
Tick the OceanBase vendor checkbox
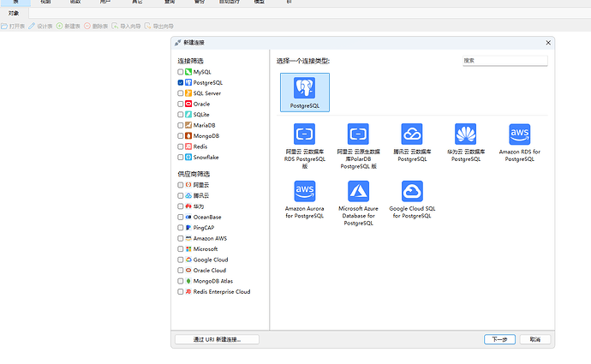[180, 217]
